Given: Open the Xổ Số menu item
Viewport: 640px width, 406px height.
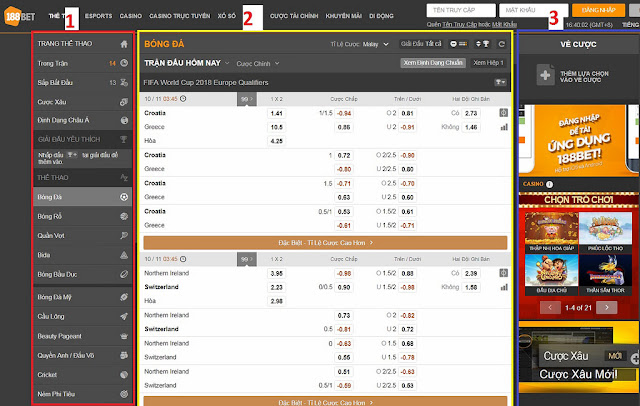Looking at the screenshot, I should [x=227, y=16].
